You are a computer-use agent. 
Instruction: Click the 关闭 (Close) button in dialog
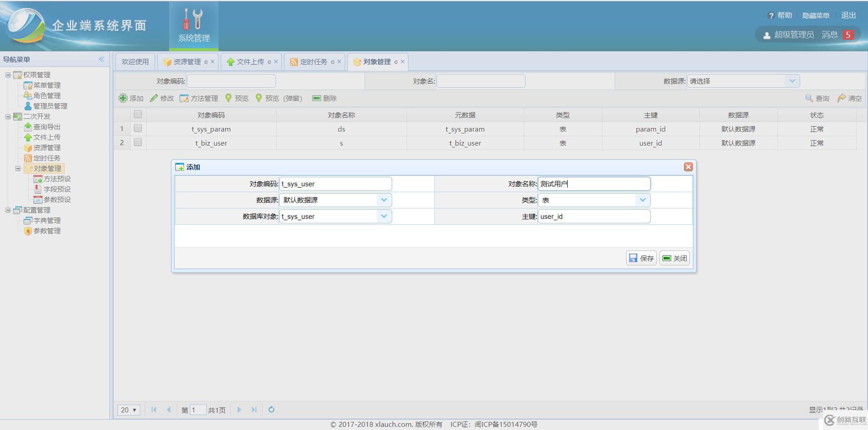(674, 258)
